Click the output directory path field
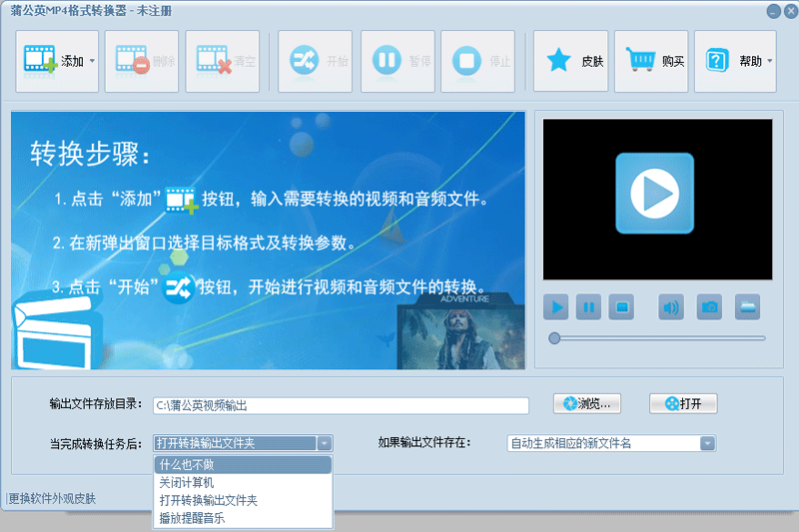 [341, 406]
